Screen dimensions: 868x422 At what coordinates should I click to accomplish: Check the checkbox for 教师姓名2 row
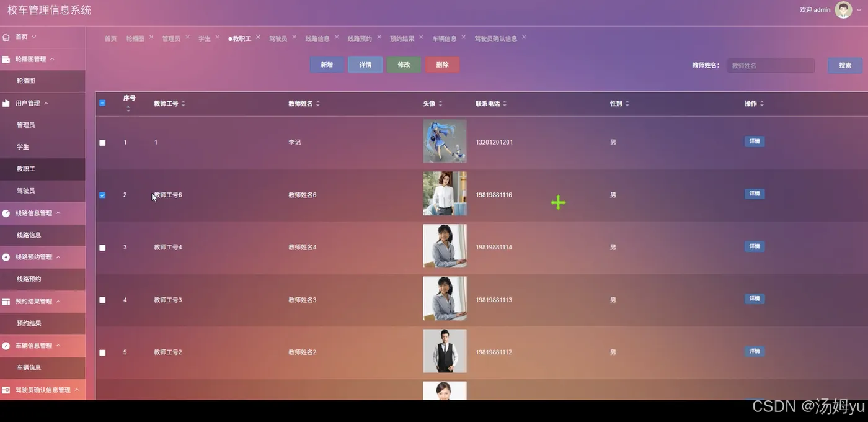click(102, 352)
